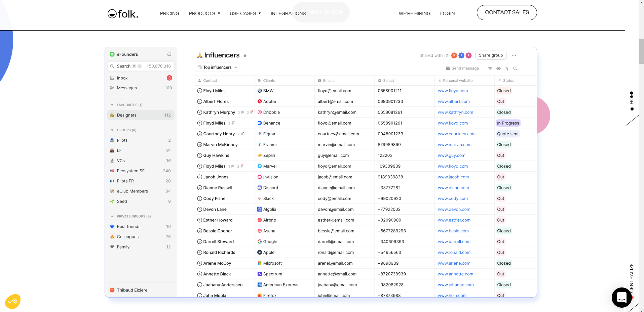This screenshot has width=644, height=312.
Task: Click the page vertical scrollbar
Action: click(x=641, y=51)
